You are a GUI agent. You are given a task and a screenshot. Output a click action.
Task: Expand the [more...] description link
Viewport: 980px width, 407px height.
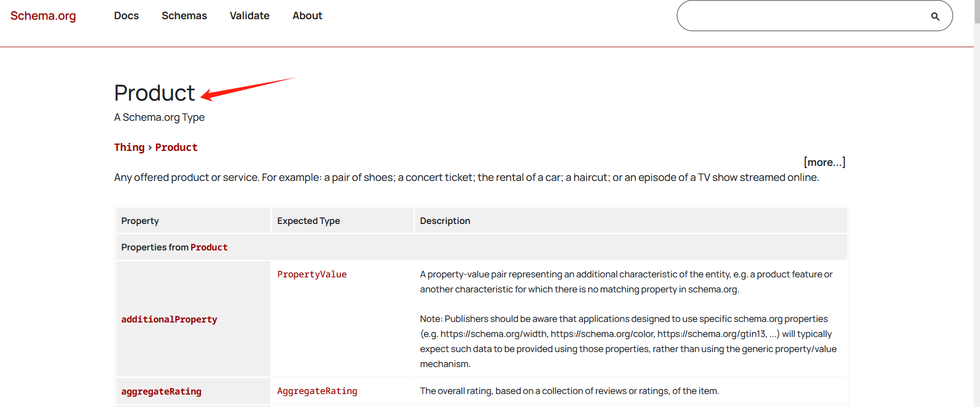click(824, 162)
